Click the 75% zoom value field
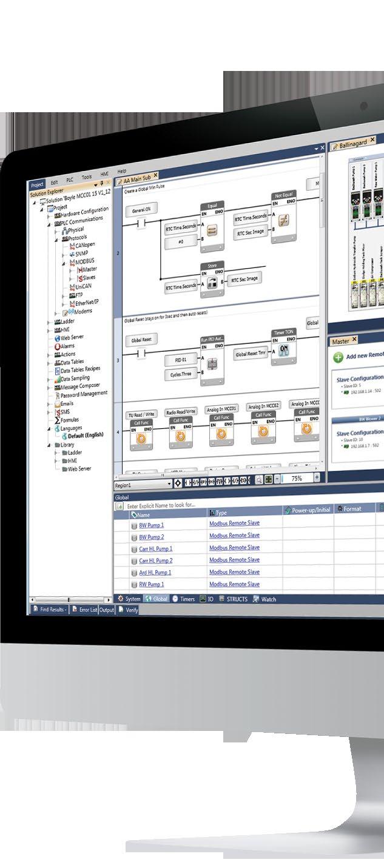Viewport: 384px width, 868px height. (x=297, y=478)
